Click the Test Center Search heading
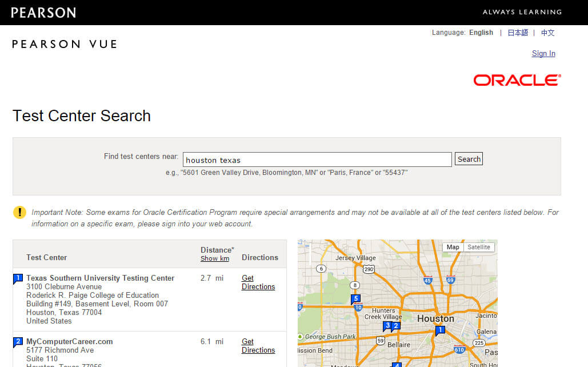This screenshot has width=588, height=367. tap(82, 115)
